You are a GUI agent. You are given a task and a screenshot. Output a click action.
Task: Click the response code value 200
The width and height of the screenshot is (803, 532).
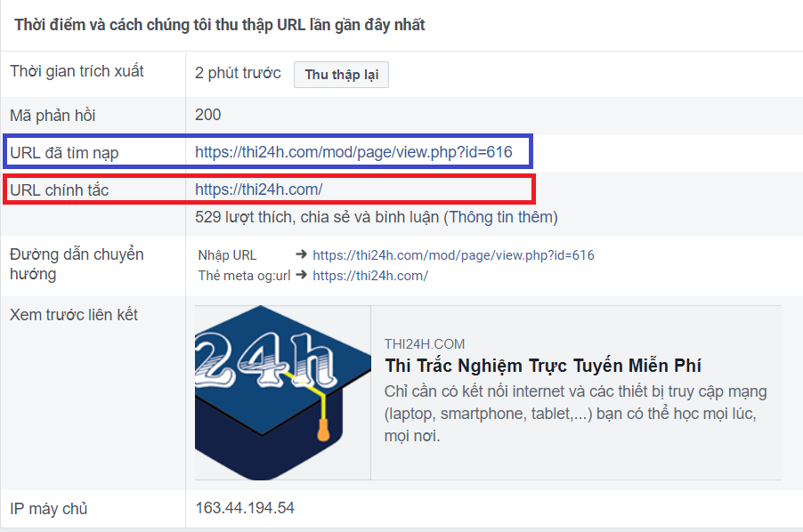(208, 115)
